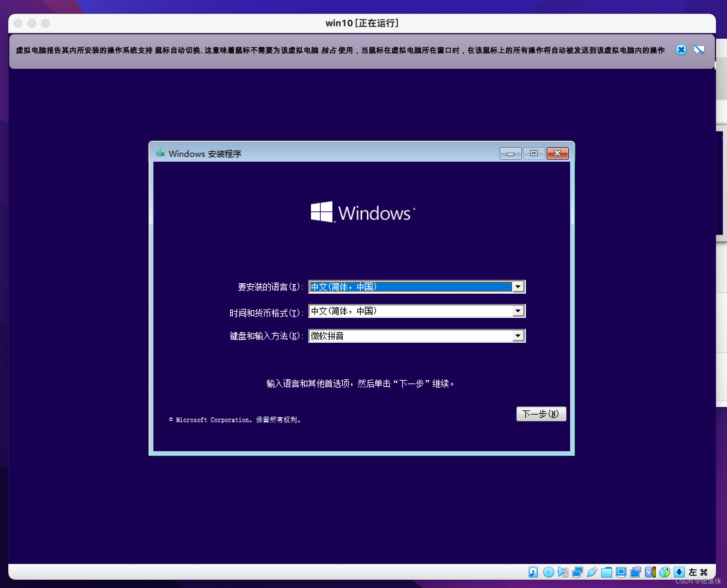Click the USB devices status icon

click(x=592, y=572)
